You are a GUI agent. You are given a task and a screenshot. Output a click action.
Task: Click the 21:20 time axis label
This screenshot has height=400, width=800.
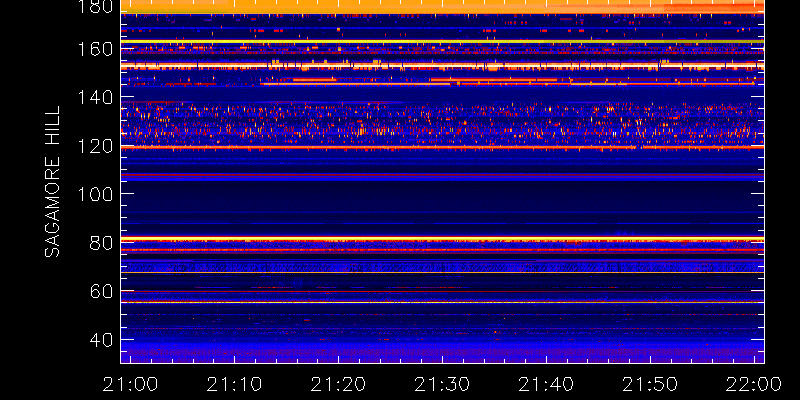tap(339, 384)
